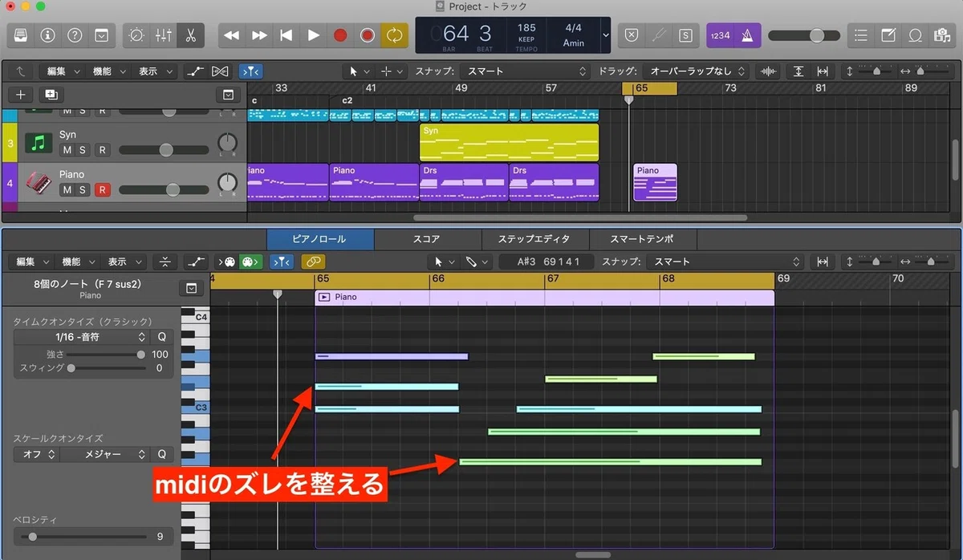Solo the Syn track
Image resolution: width=963 pixels, height=560 pixels.
click(82, 150)
